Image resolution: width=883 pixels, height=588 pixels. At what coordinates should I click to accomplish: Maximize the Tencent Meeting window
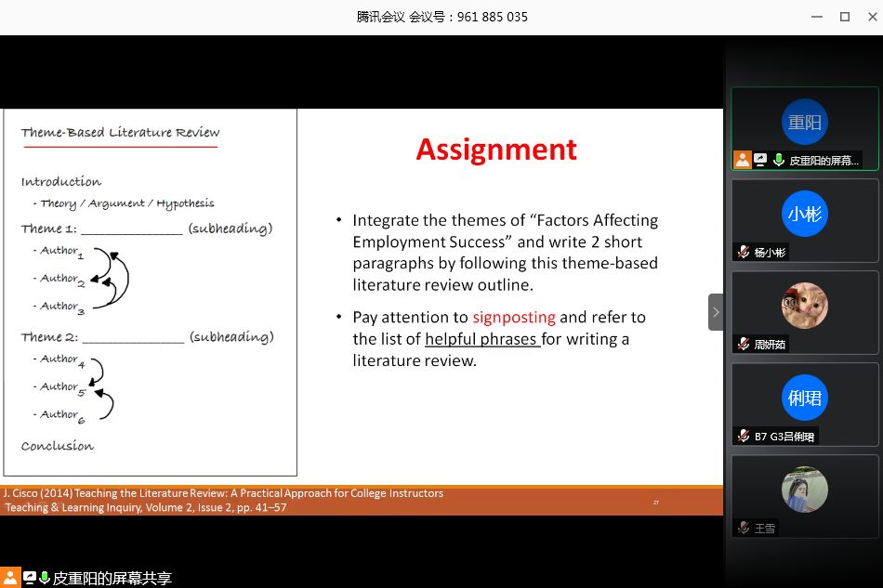click(845, 17)
